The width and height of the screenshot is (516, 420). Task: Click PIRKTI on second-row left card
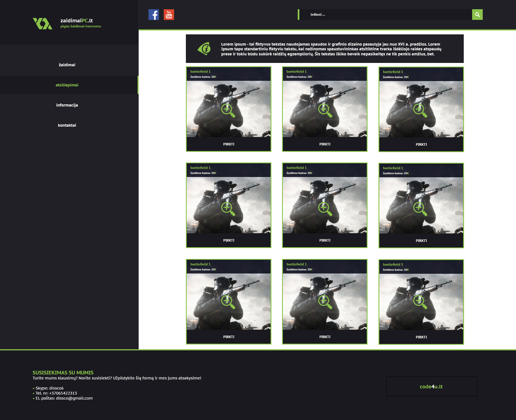click(229, 240)
